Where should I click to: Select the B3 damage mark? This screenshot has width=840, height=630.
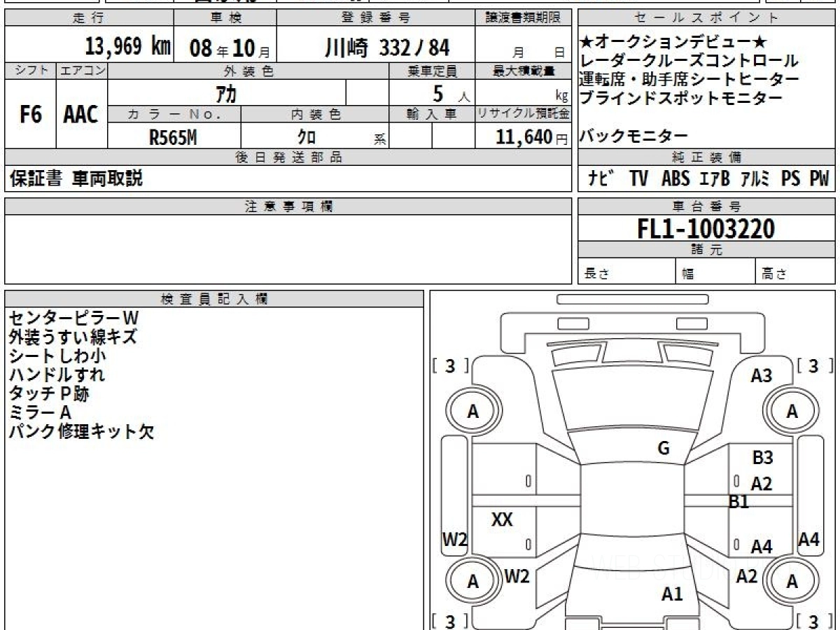[x=762, y=458]
